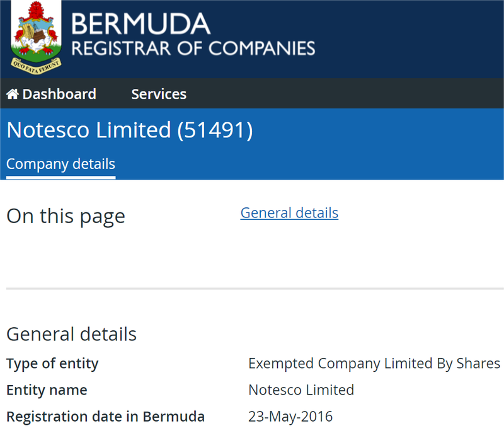The height and width of the screenshot is (433, 504).
Task: Click the Notesco Limited entity name value
Action: [301, 390]
